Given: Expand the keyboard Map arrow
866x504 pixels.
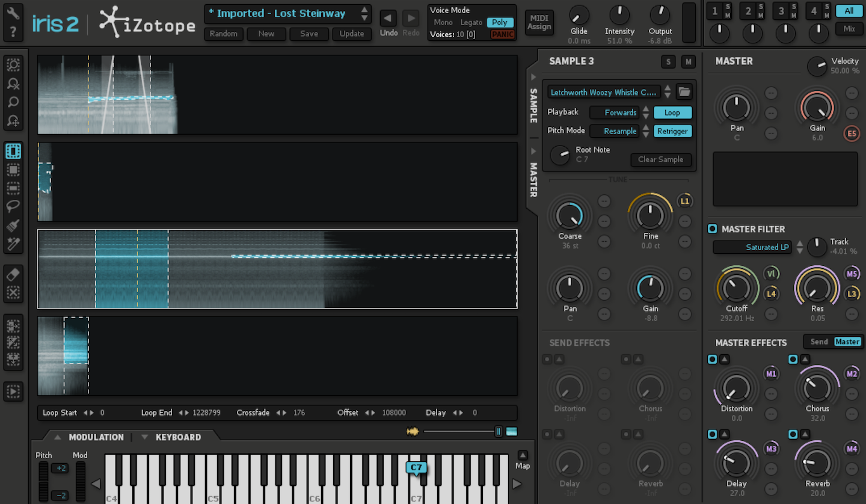Looking at the screenshot, I should pos(523,455).
